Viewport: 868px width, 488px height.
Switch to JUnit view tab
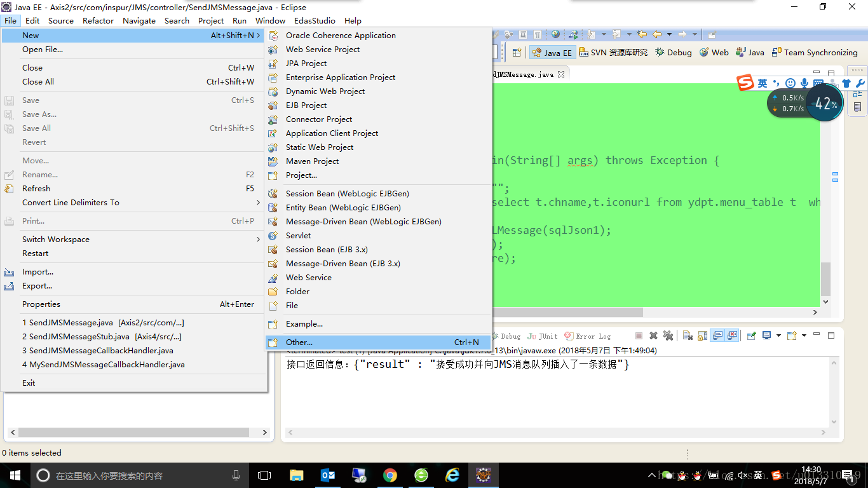542,336
